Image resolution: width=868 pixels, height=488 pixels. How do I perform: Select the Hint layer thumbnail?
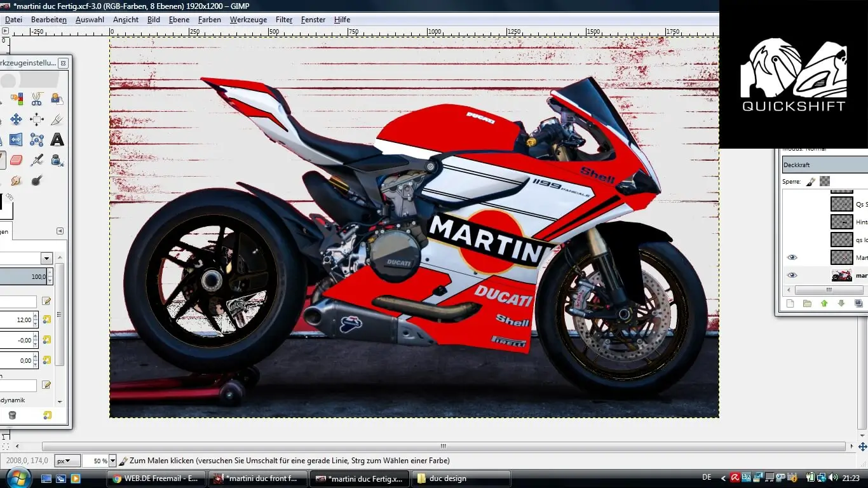click(x=842, y=222)
